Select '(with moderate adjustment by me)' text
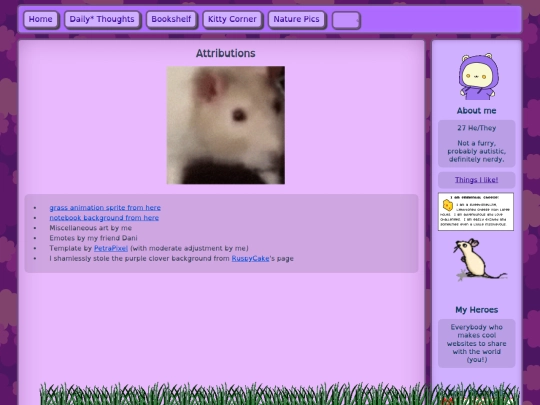The image size is (540, 405). [189, 248]
